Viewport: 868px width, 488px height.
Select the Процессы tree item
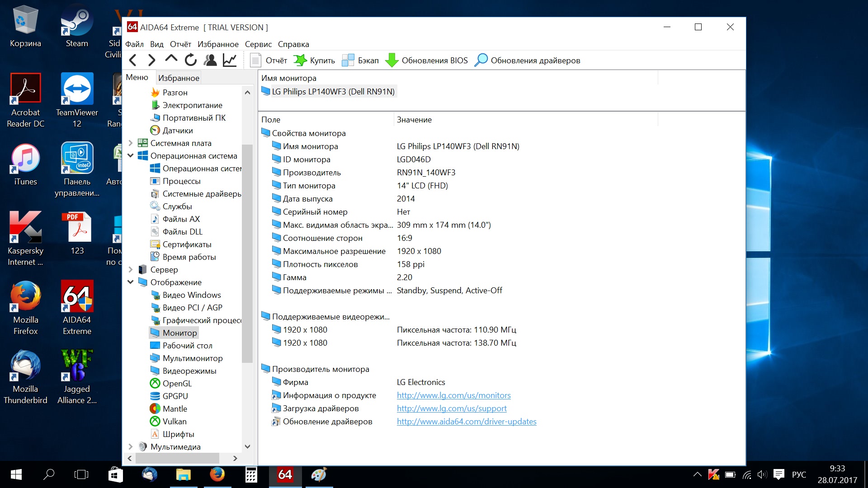click(175, 181)
